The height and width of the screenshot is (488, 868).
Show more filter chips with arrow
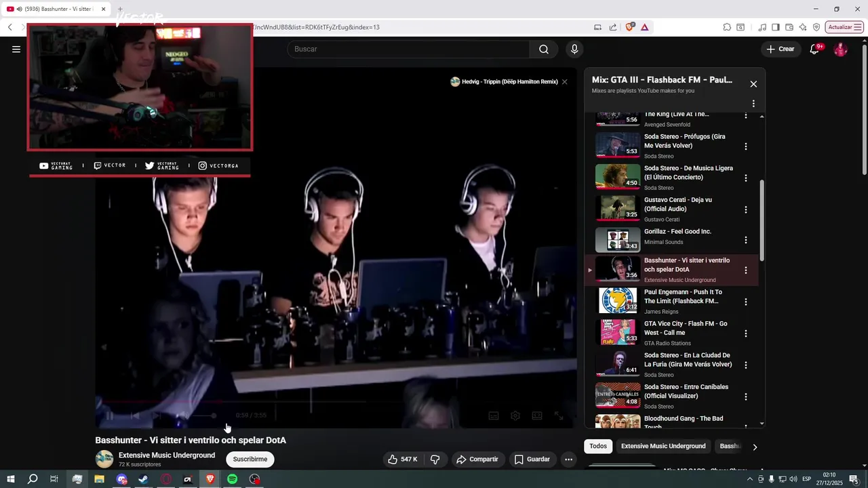point(755,447)
